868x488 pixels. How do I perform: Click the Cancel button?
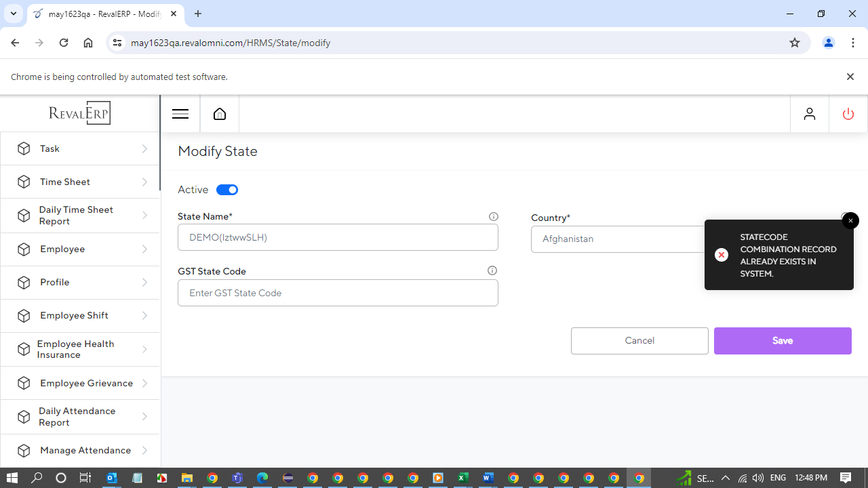click(x=639, y=341)
